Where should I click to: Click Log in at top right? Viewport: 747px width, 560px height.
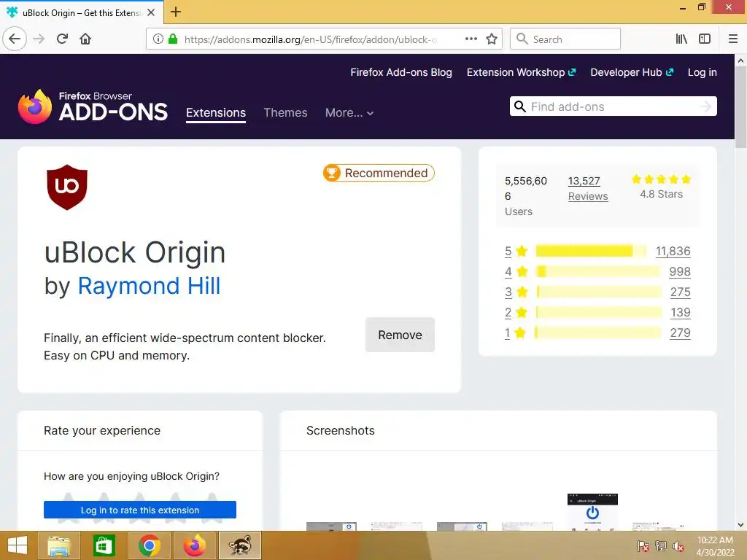703,72
